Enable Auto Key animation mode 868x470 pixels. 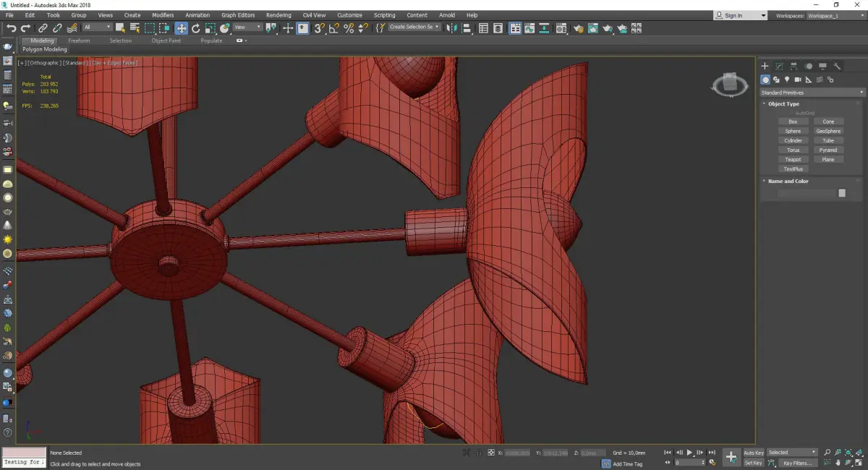pyautogui.click(x=753, y=453)
